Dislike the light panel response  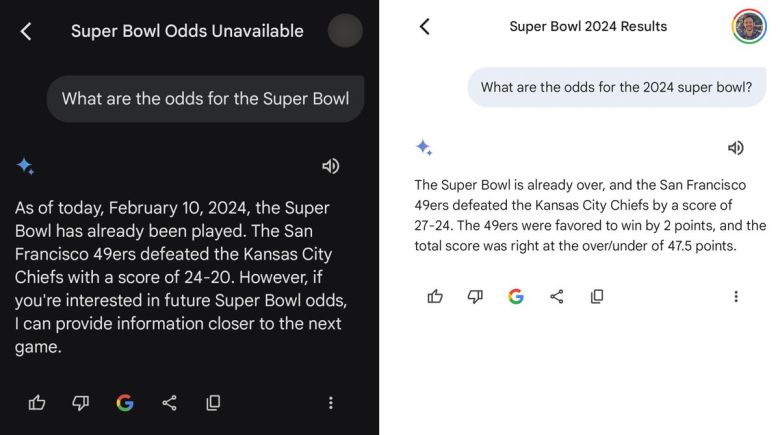[x=475, y=296]
